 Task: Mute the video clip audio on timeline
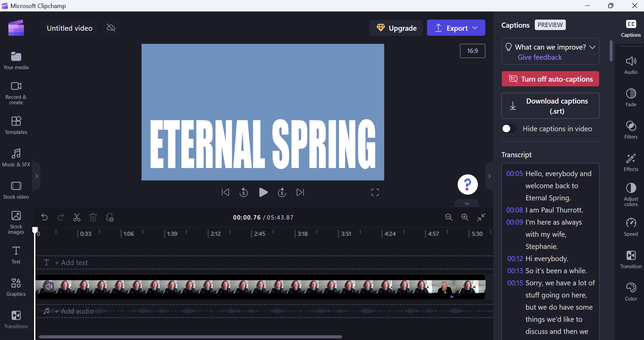(49, 287)
